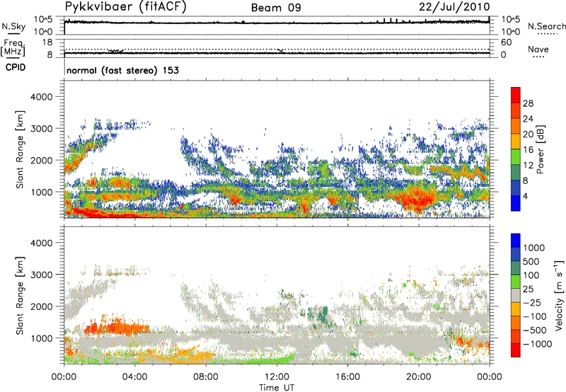Click the red bottom segment of velocity colorbar

coord(516,350)
